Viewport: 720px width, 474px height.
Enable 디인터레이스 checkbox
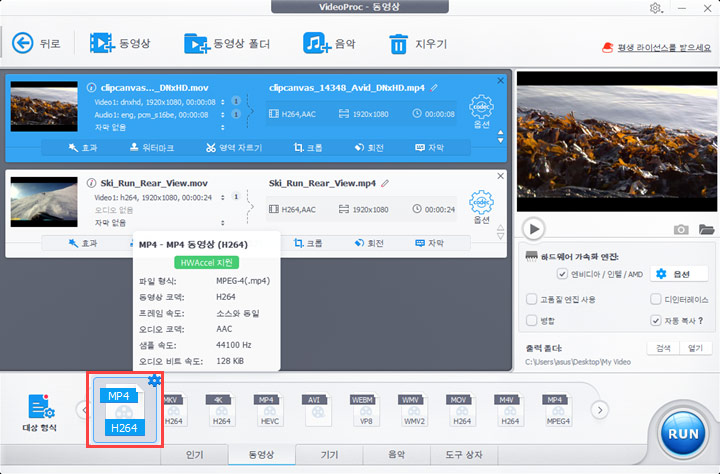click(656, 299)
